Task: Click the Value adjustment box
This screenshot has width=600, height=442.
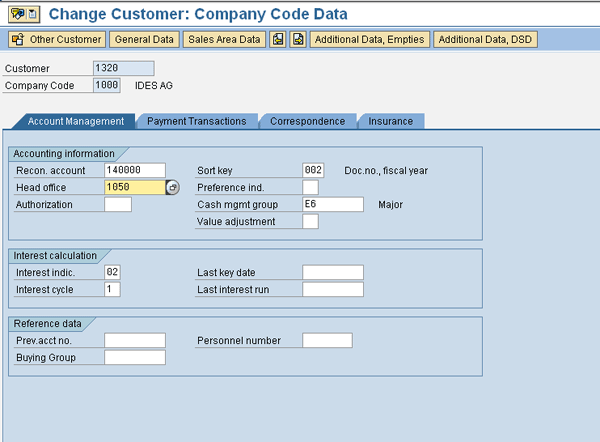Action: 310,222
